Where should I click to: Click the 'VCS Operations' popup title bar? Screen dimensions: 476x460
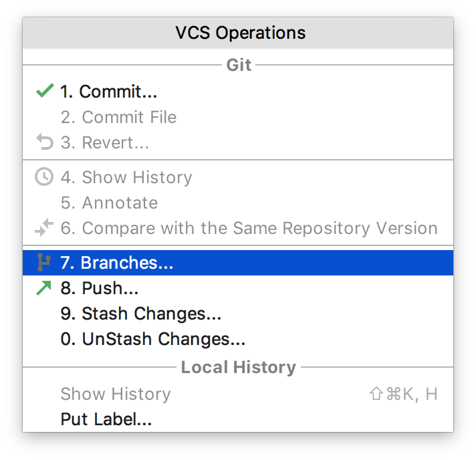[238, 33]
